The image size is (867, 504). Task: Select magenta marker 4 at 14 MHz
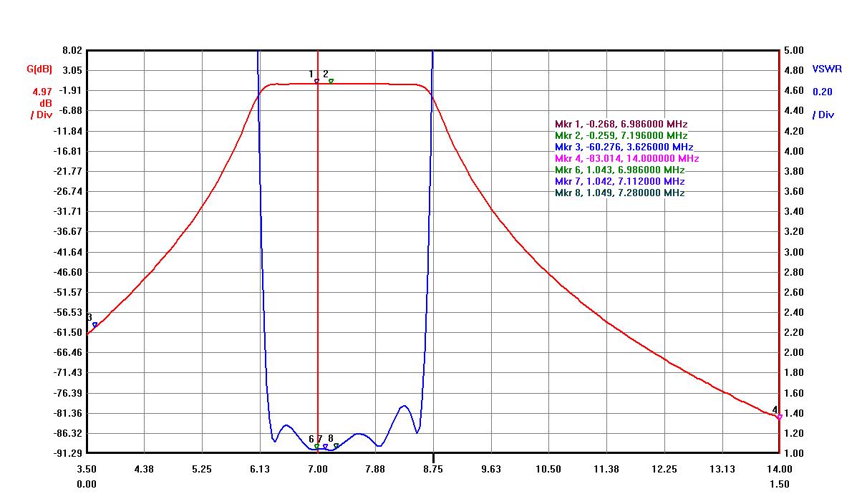(x=779, y=417)
